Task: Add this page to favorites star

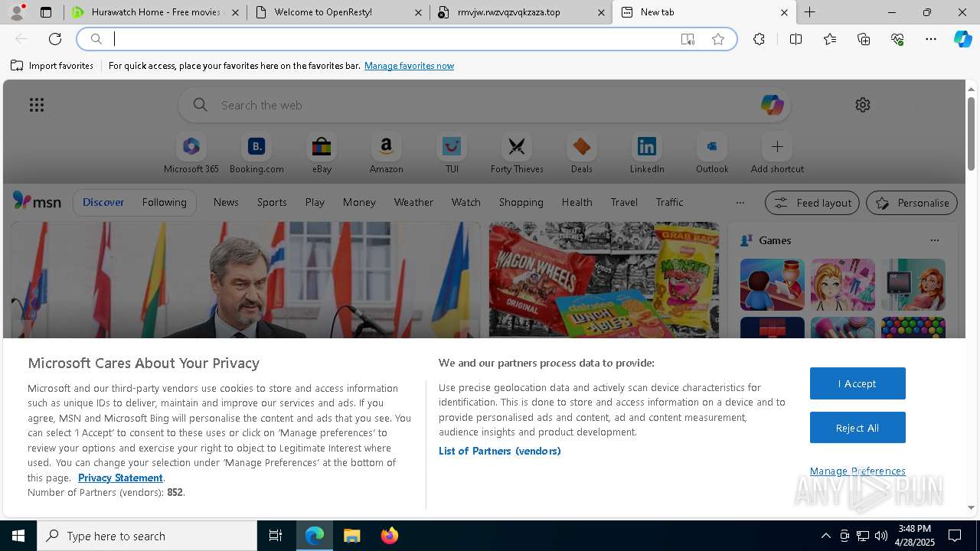Action: 718,39
